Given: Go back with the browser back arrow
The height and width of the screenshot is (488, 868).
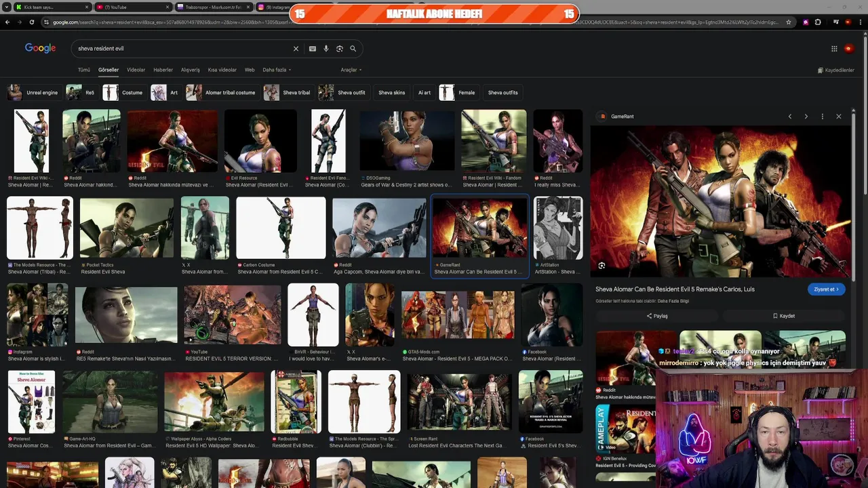Looking at the screenshot, I should click(7, 22).
